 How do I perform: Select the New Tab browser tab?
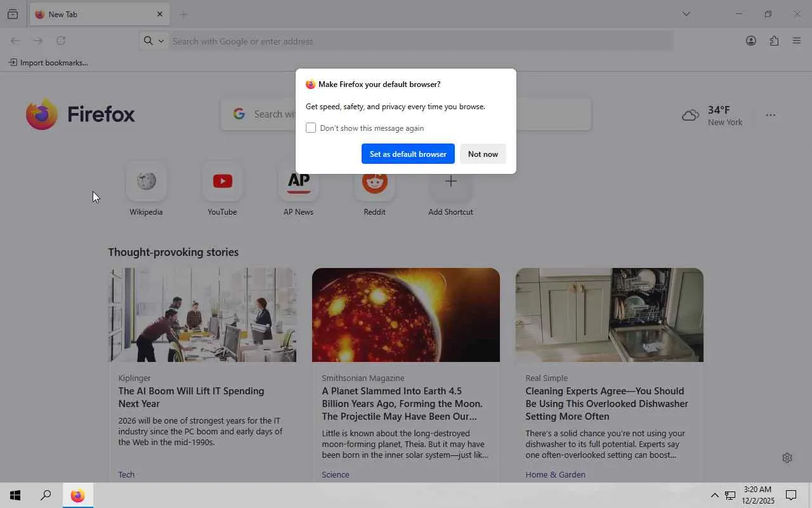tap(100, 14)
